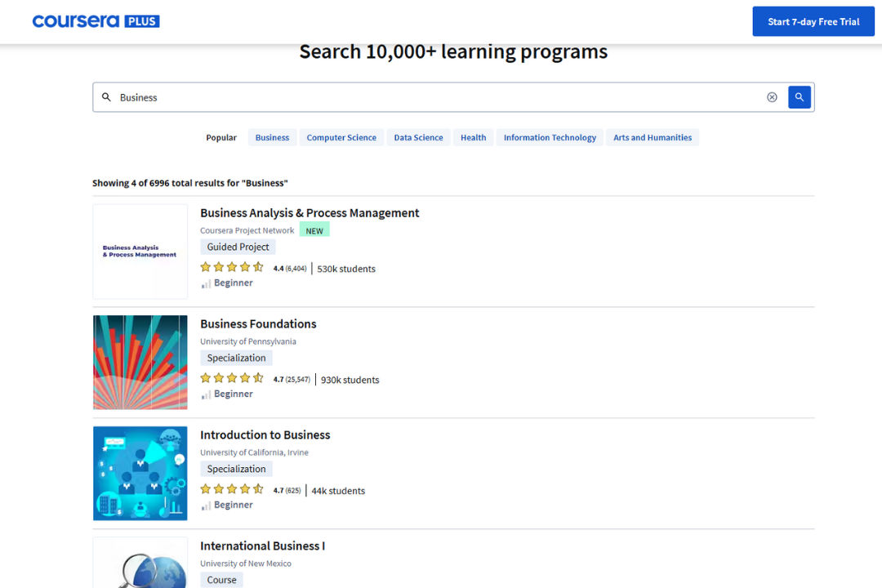Click the star rating of Business Foundations

[x=232, y=377]
